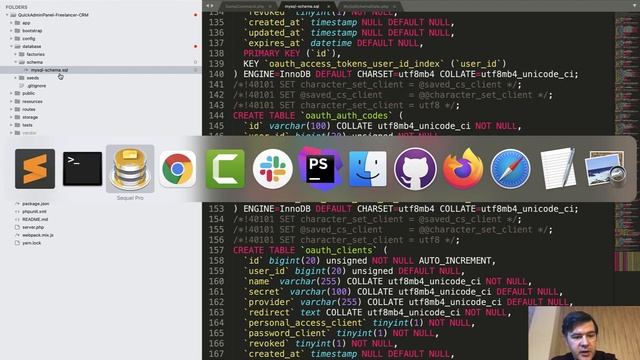Click the PRIMARY KEY line 138
This screenshot has height=360, width=640.
tap(292, 53)
